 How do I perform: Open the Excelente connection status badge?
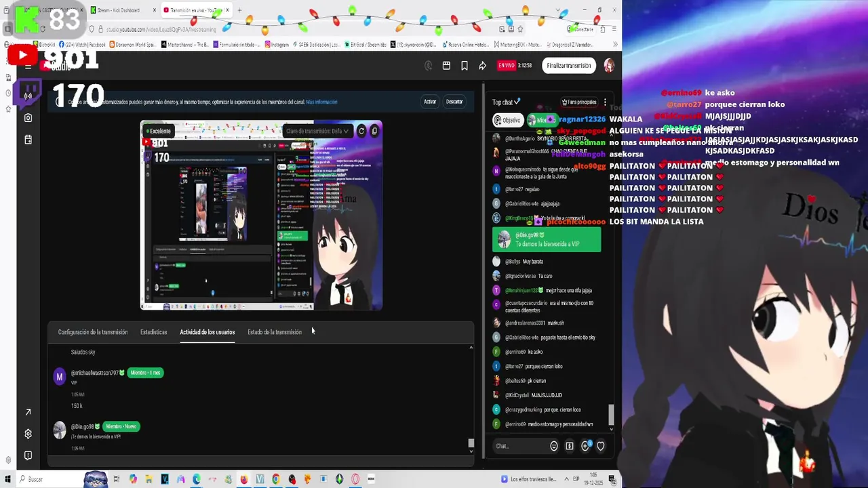coord(157,131)
